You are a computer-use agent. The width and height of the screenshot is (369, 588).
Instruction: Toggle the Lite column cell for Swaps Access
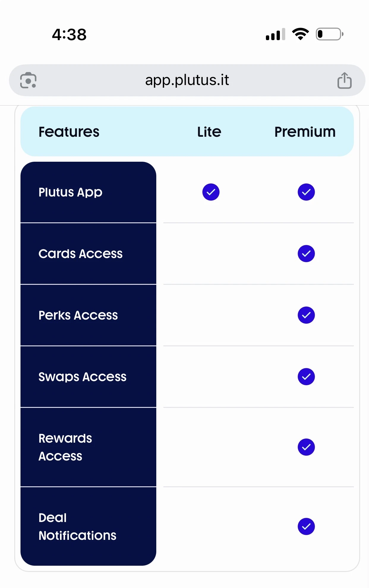[x=211, y=377]
